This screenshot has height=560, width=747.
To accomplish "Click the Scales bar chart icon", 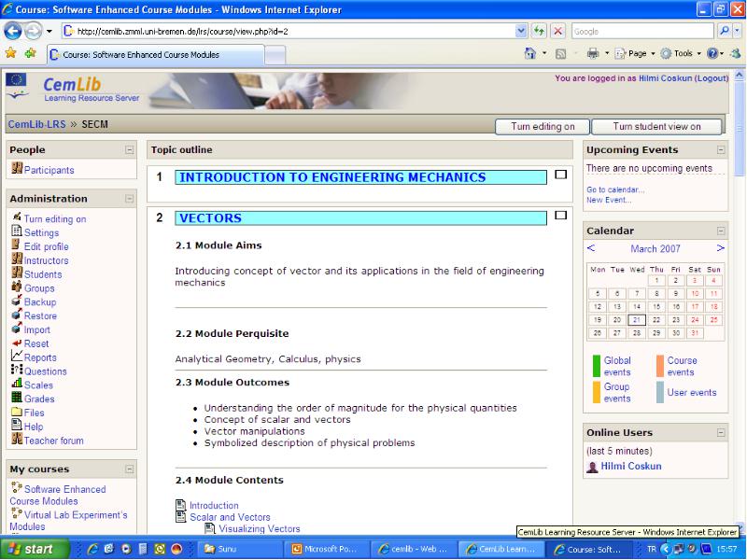I will click(x=17, y=384).
